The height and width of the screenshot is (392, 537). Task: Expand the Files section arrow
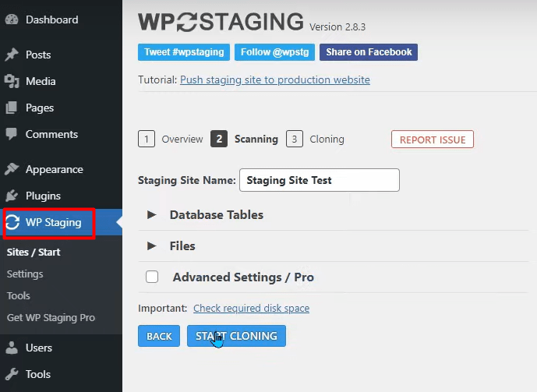click(x=151, y=245)
